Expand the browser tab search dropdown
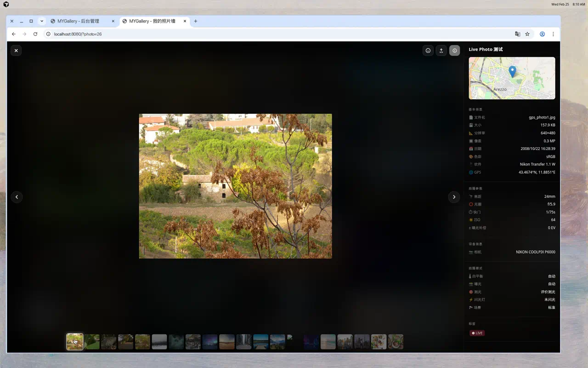The image size is (588, 368). (x=42, y=21)
